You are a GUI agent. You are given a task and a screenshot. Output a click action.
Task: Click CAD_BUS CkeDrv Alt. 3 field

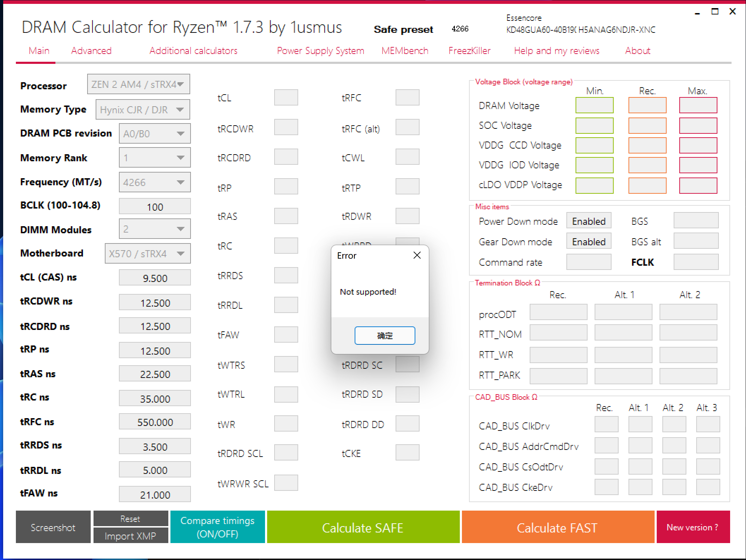pos(708,487)
